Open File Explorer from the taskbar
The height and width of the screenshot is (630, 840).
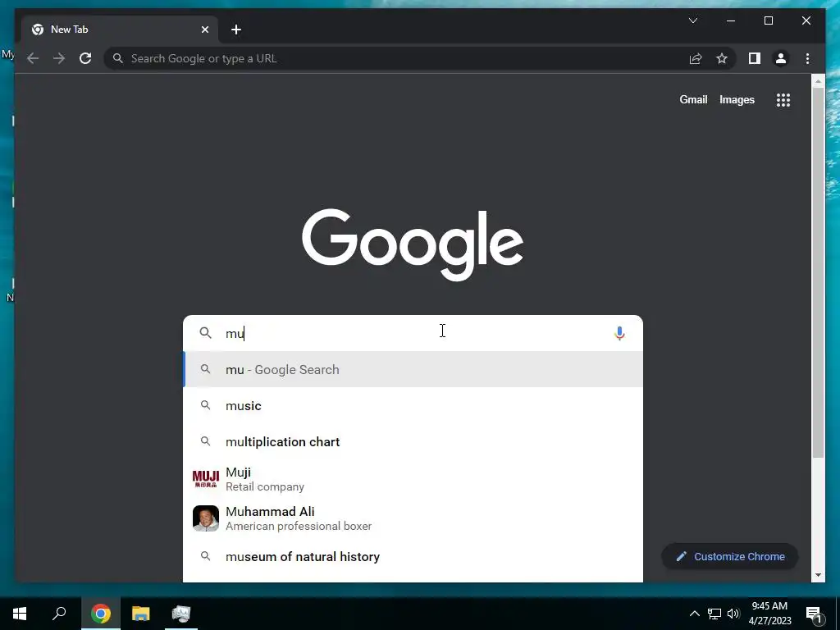[x=141, y=614]
